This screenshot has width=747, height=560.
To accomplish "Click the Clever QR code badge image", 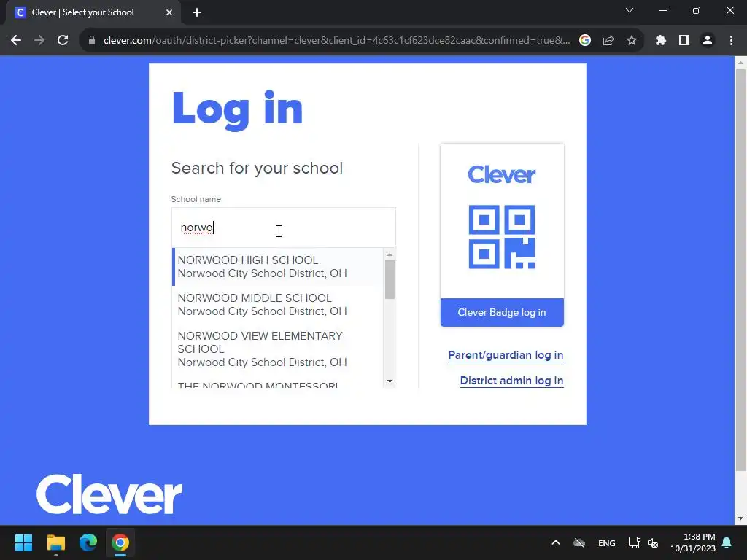I will point(502,237).
